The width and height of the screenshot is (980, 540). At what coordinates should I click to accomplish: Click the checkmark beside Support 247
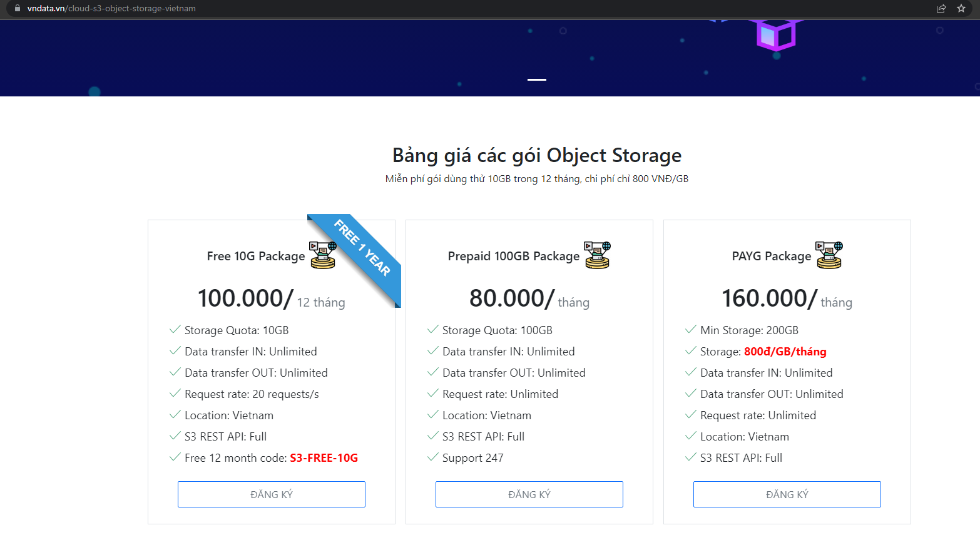point(432,457)
